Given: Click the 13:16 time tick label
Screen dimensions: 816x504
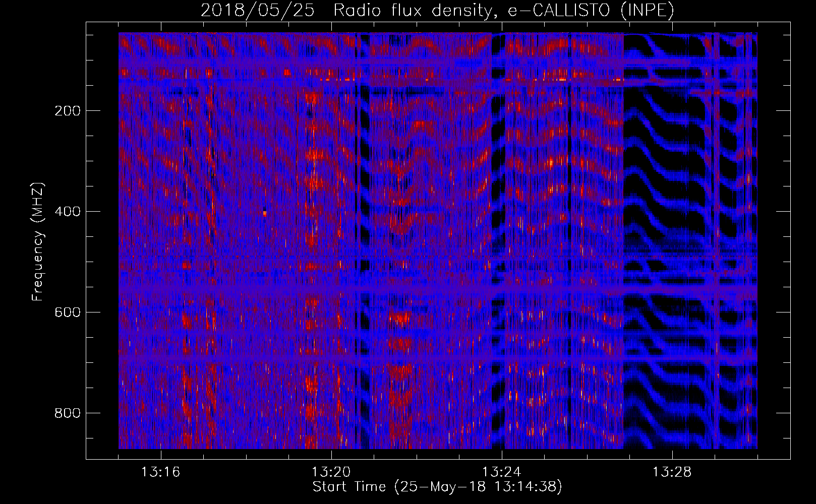Looking at the screenshot, I should (x=161, y=472).
